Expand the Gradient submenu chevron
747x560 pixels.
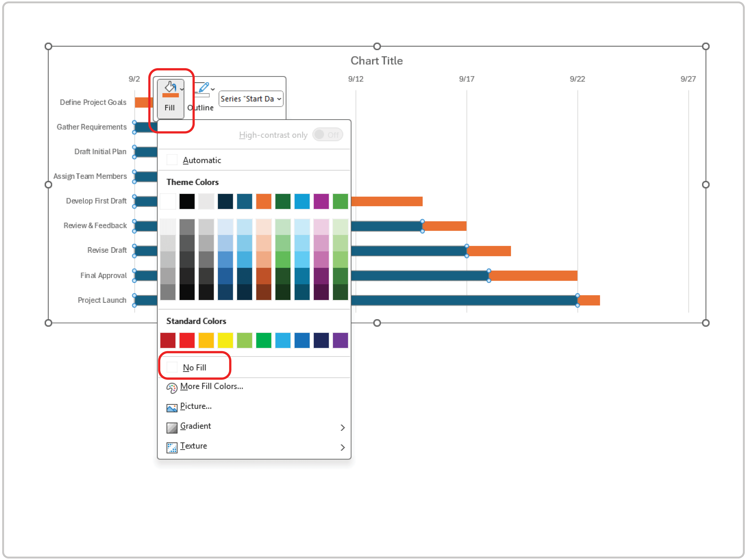pos(343,427)
